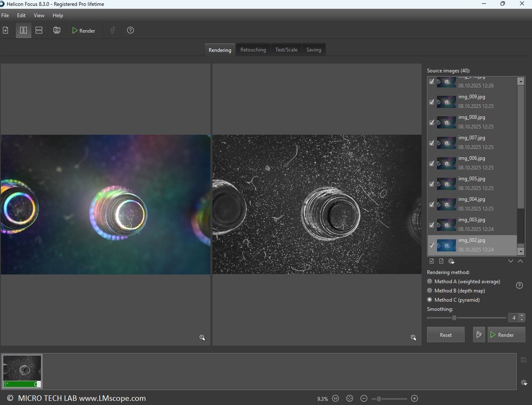The image size is (532, 405).
Task: Click Render button in the right panel
Action: 506,335
